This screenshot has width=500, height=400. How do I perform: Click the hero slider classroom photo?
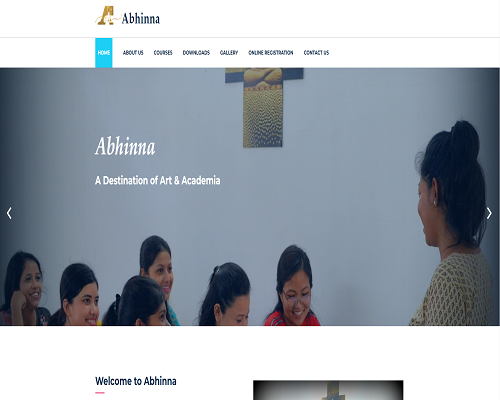tap(250, 197)
